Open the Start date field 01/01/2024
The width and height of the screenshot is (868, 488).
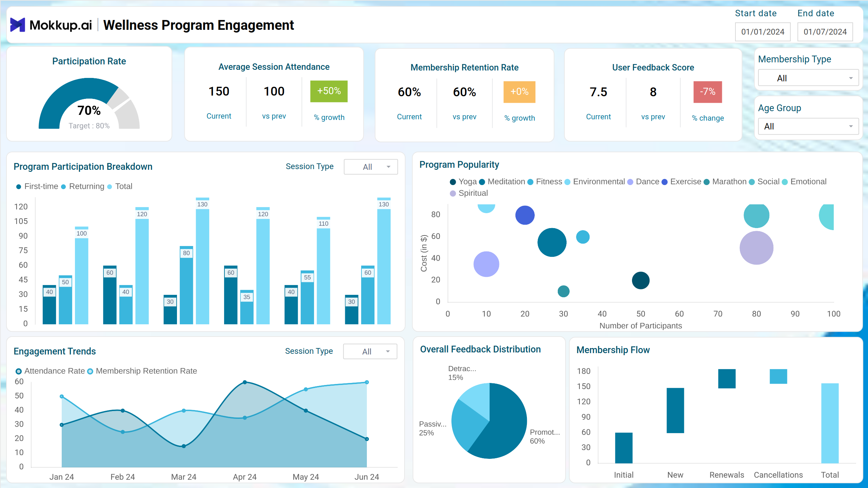point(763,32)
